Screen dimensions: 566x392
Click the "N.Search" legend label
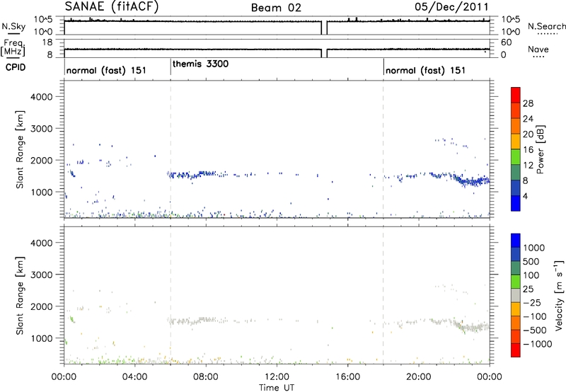(x=547, y=26)
